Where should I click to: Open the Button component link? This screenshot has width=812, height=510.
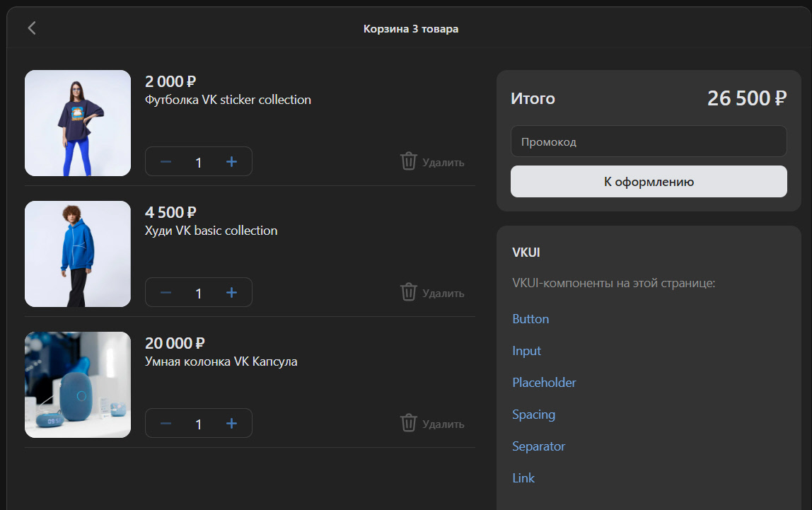(530, 319)
